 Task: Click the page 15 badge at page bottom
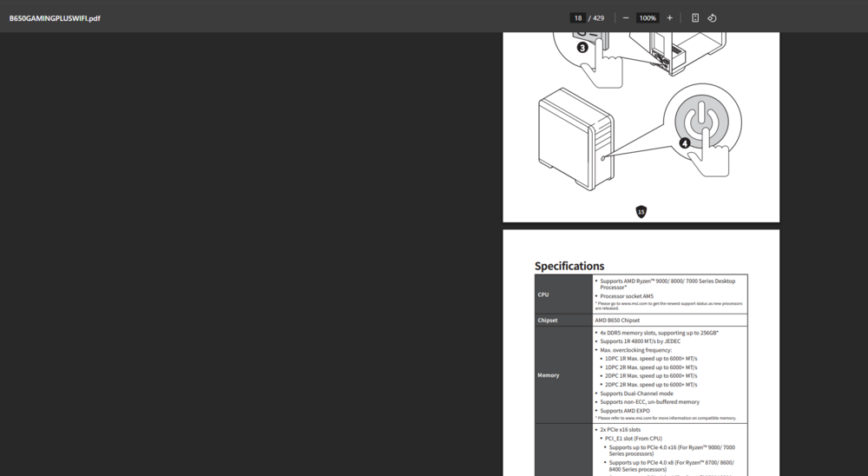tap(641, 212)
